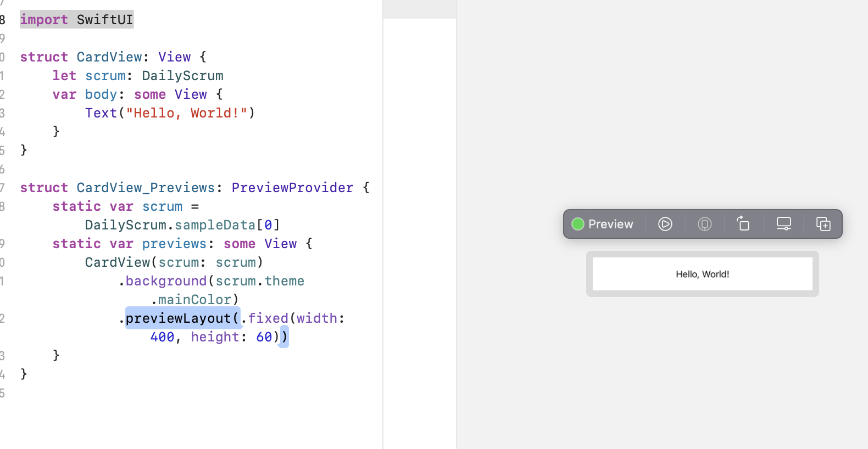Rotate the preview device orientation
Viewport: 868px width, 449px height.
743,224
